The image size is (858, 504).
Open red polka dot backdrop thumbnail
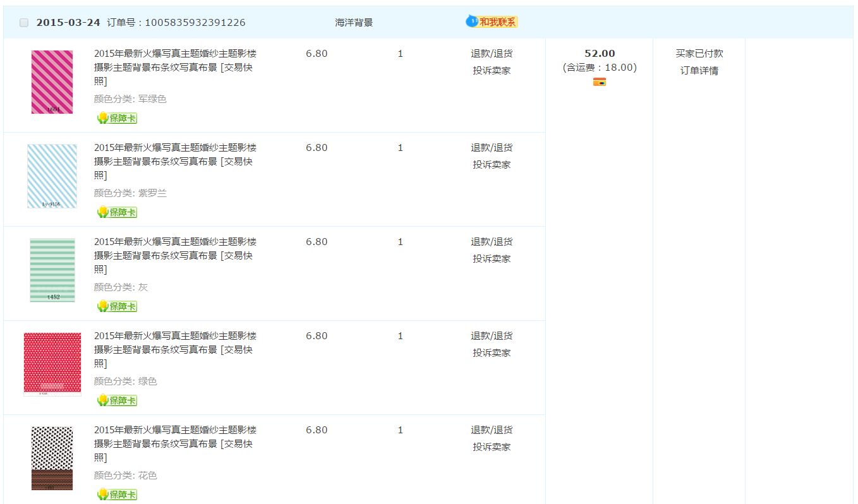coord(52,364)
